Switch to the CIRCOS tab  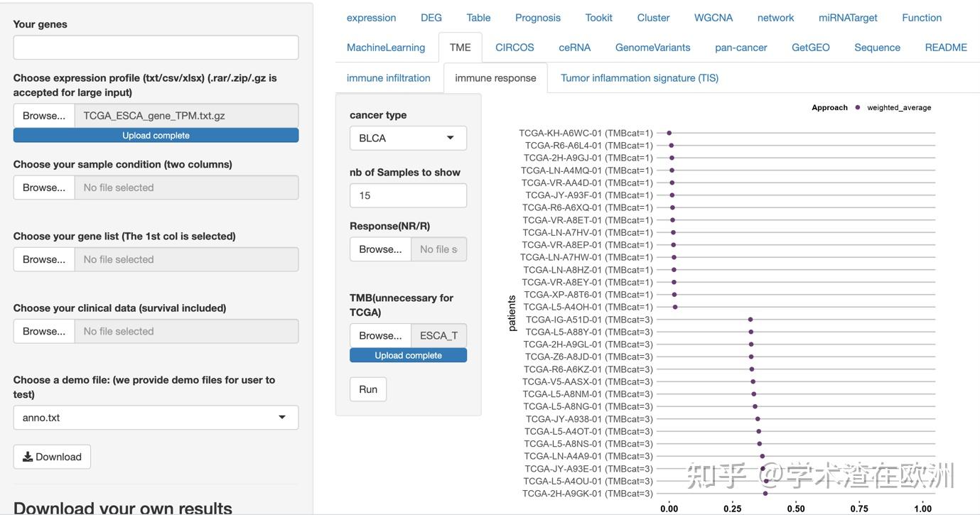coord(514,46)
